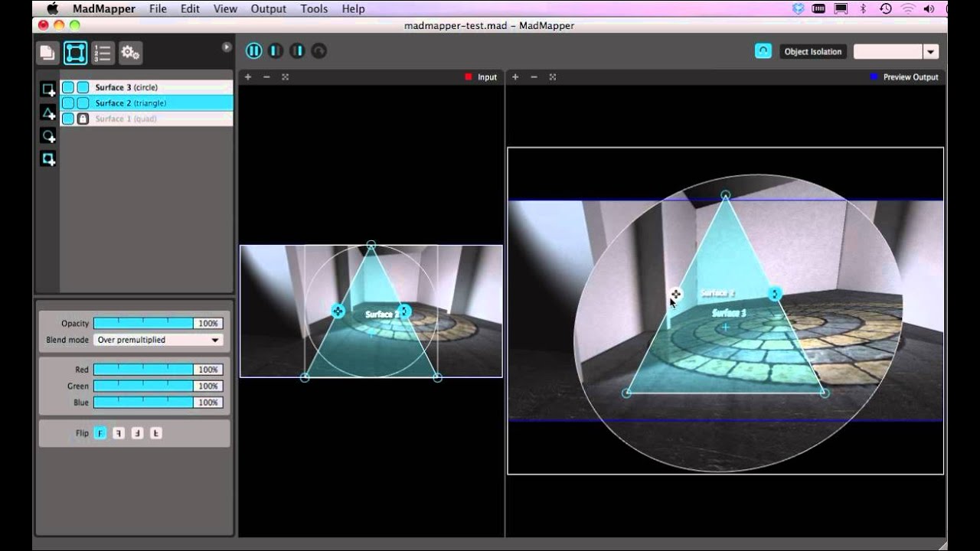The image size is (980, 551).
Task: Select Surface 1 (quad) row
Action: (x=147, y=119)
